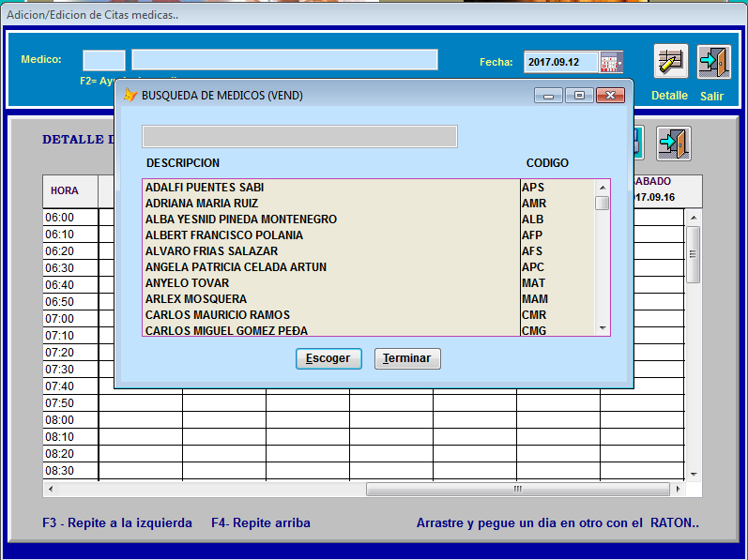Click the doctor list scrollbar thumb
Viewport: 748px width, 560px height.
point(603,203)
